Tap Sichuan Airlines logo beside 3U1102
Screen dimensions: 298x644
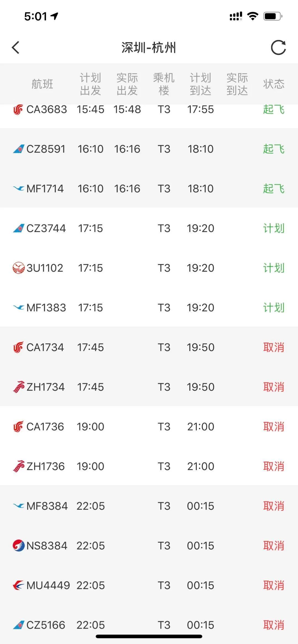(x=18, y=268)
